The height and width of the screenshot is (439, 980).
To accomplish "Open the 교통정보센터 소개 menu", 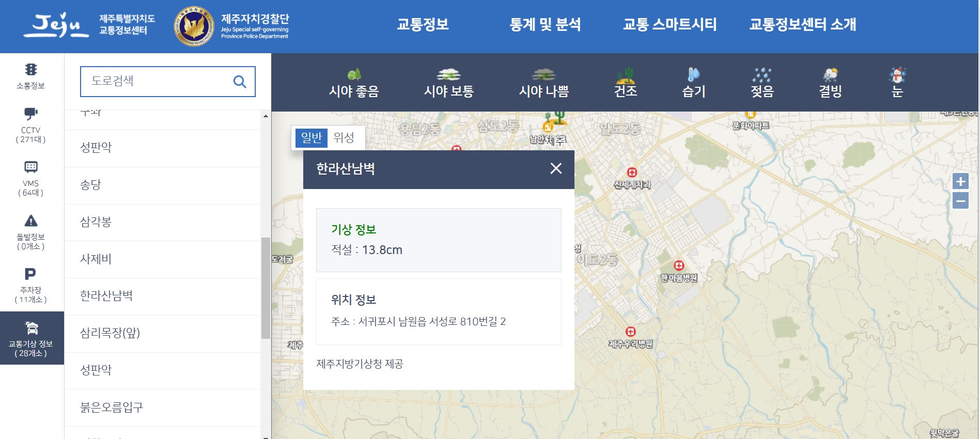I will pos(803,24).
